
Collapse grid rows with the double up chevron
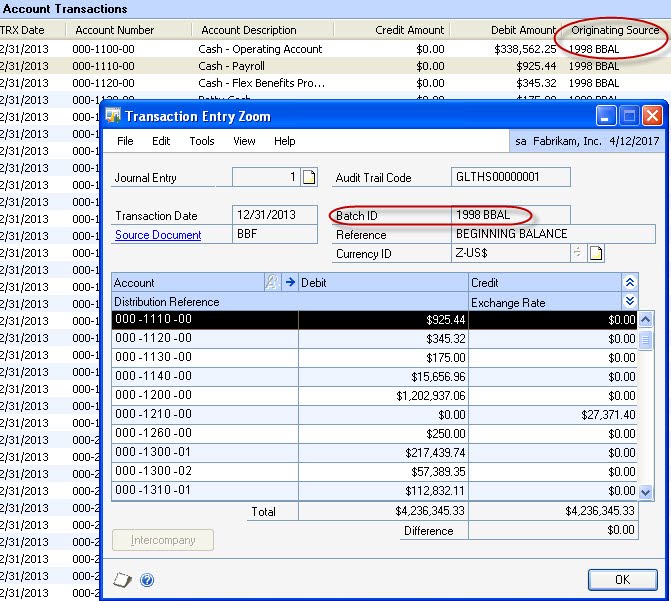point(629,283)
